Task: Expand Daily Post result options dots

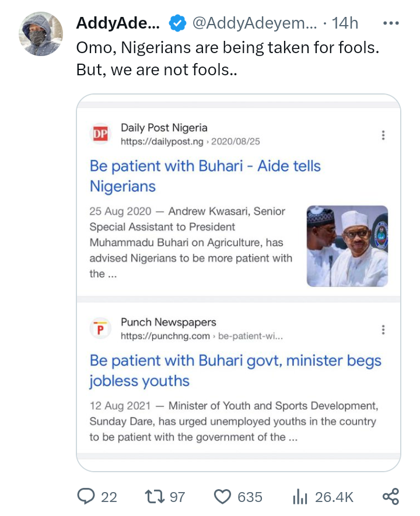Action: coord(383,135)
